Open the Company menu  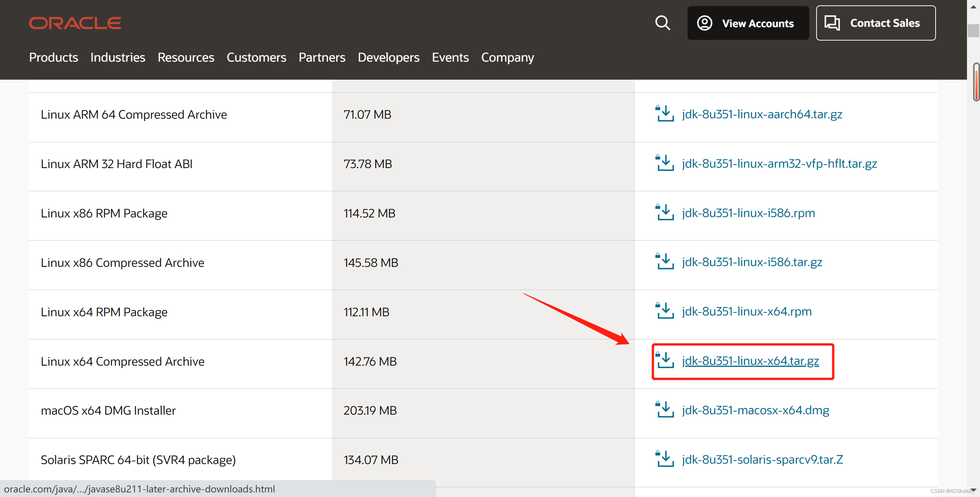tap(508, 57)
